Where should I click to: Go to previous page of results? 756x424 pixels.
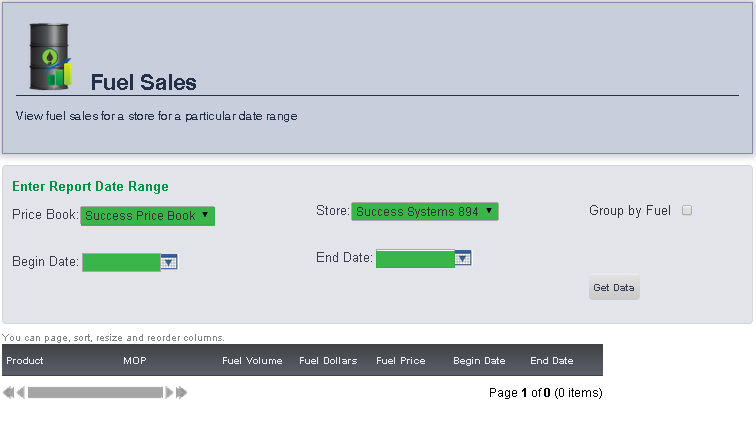click(x=21, y=393)
